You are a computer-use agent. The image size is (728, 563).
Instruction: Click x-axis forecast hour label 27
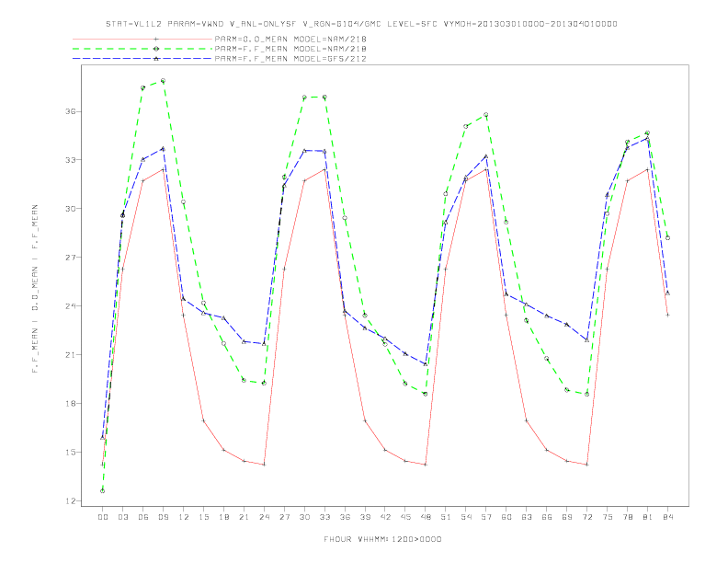(x=284, y=517)
